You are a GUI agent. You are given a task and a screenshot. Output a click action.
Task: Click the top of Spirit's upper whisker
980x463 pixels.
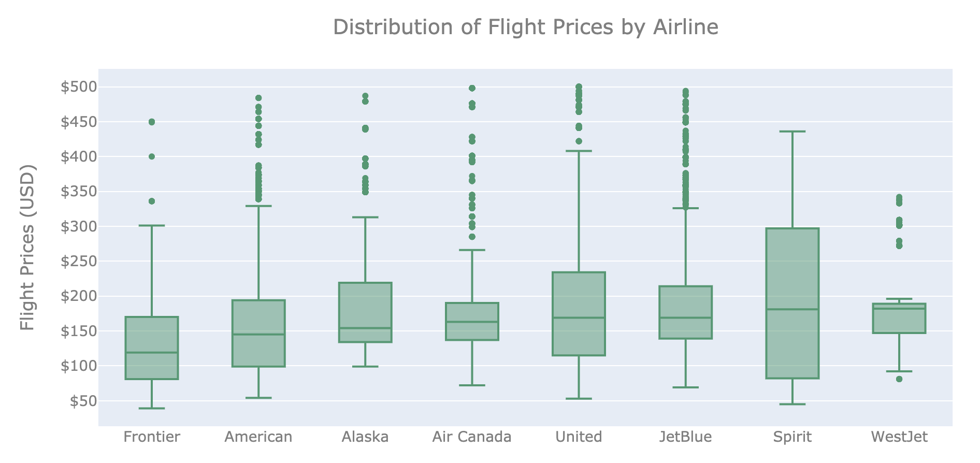pyautogui.click(x=792, y=132)
